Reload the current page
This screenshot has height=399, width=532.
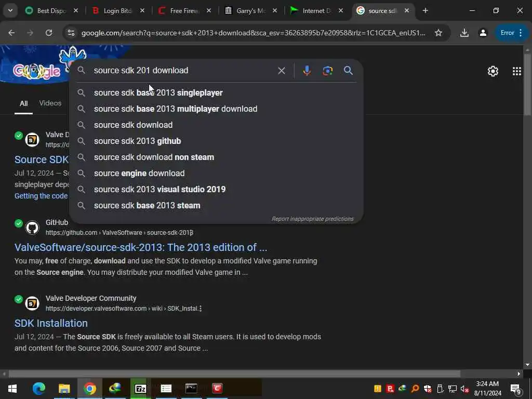(49, 33)
